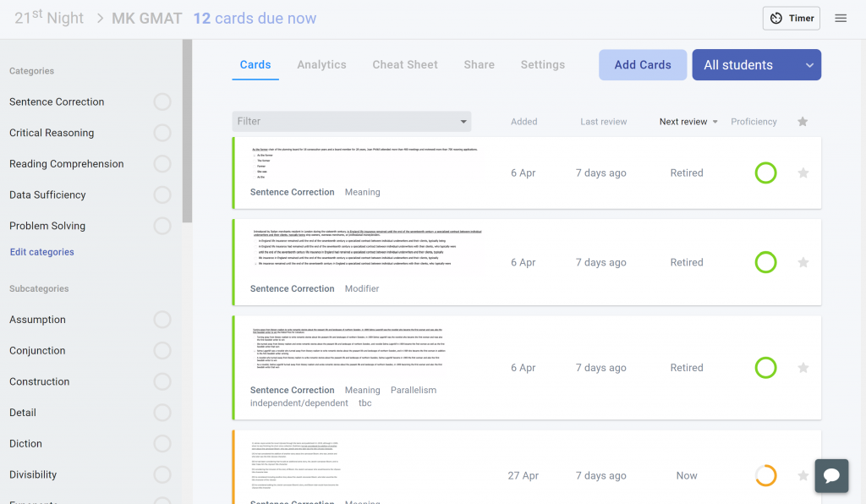Open thumbnail of the Parallelism card
Viewport: 866px width, 504px height.
348,349
